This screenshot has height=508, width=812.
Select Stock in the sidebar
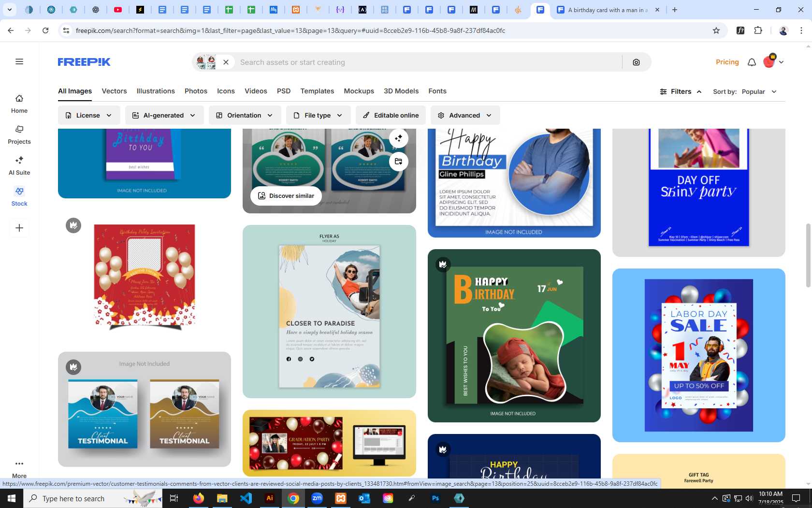pyautogui.click(x=19, y=197)
